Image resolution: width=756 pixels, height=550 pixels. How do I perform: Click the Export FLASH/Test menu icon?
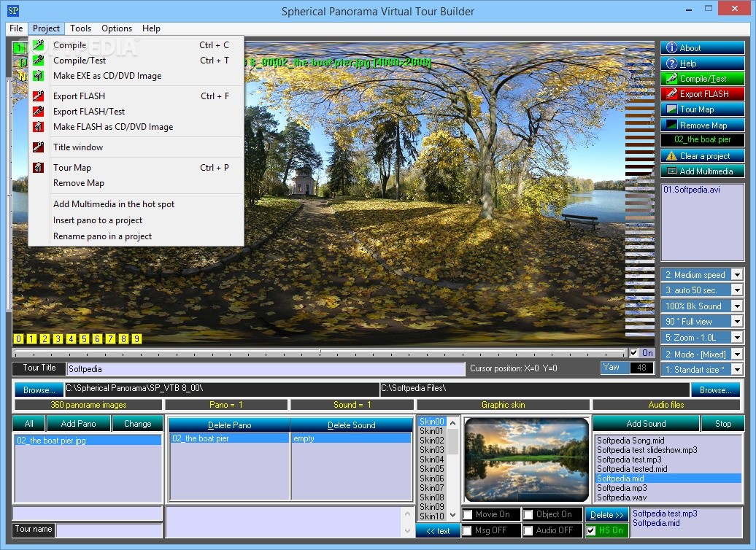click(x=38, y=112)
